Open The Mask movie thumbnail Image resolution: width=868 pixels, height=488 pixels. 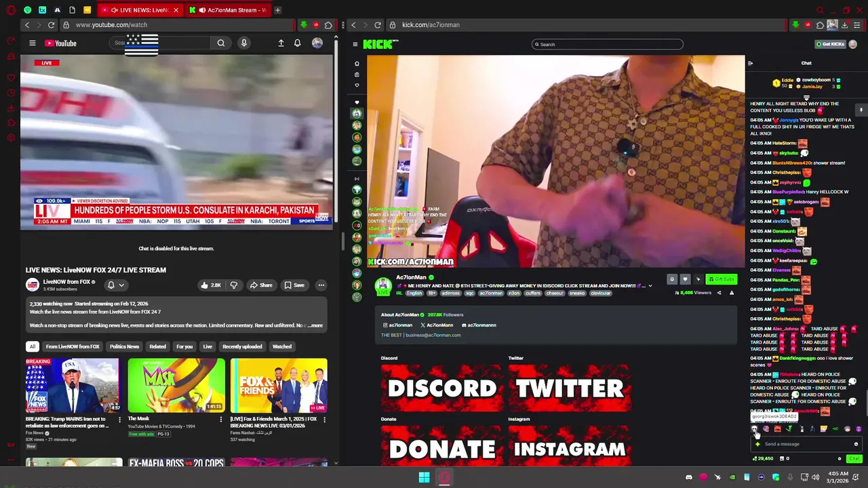tap(176, 386)
